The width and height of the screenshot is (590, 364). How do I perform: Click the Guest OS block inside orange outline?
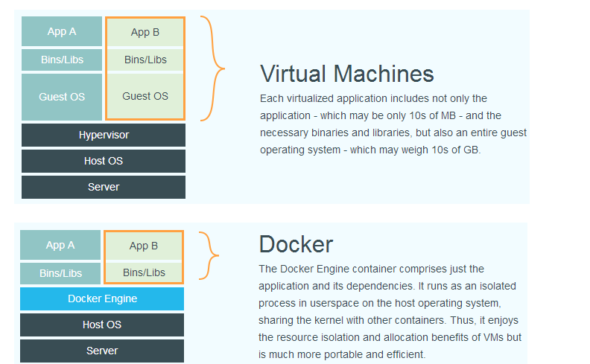(145, 96)
